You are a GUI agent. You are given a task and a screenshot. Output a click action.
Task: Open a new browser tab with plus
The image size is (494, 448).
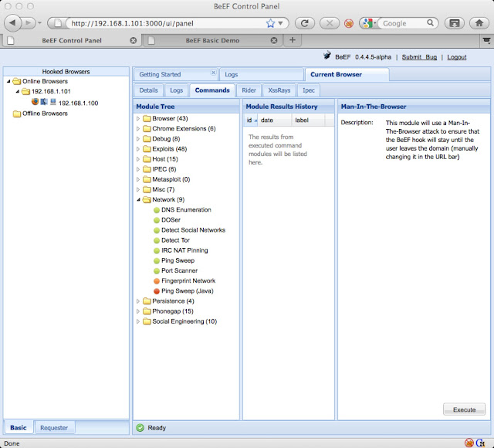(x=293, y=39)
